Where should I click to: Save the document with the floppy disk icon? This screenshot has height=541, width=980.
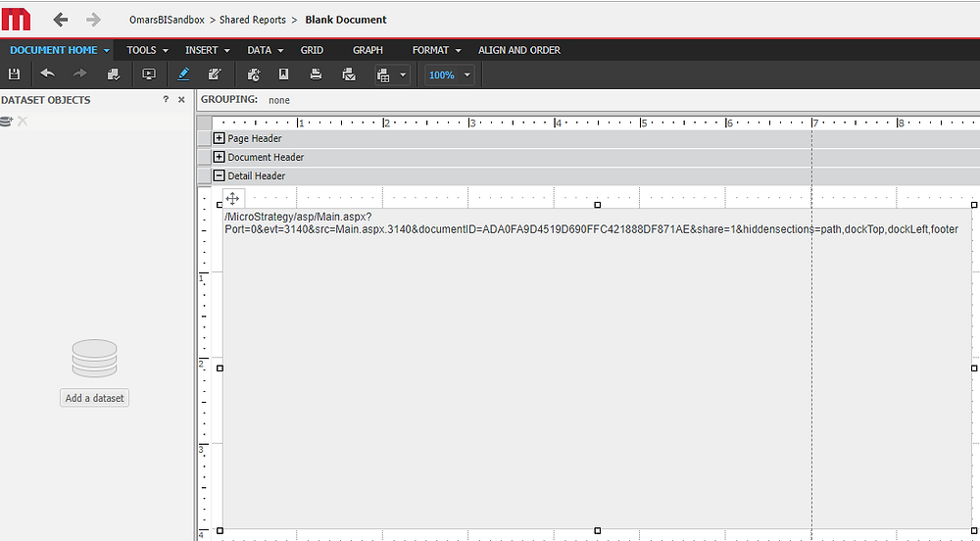14,74
